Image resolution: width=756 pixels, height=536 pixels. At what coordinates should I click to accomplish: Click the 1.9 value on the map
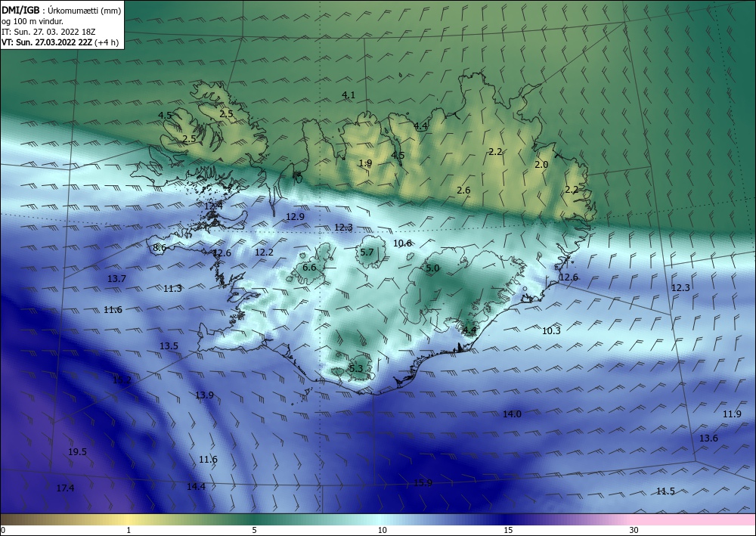(365, 163)
